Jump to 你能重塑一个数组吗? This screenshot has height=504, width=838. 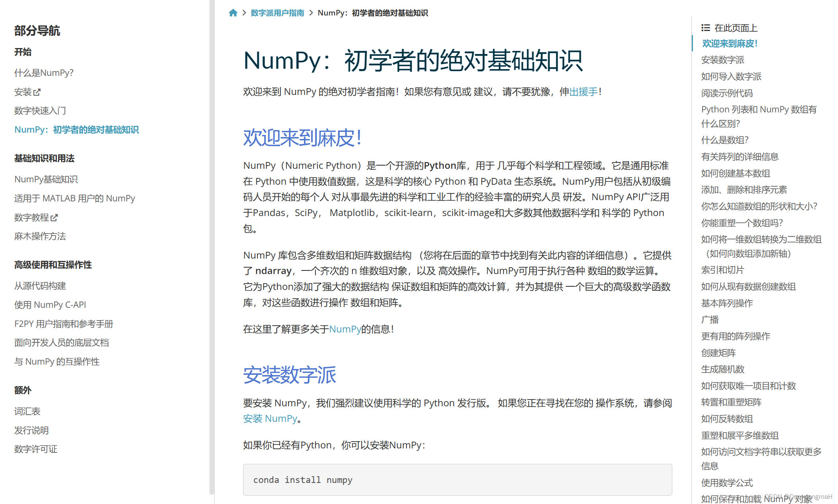pyautogui.click(x=742, y=223)
